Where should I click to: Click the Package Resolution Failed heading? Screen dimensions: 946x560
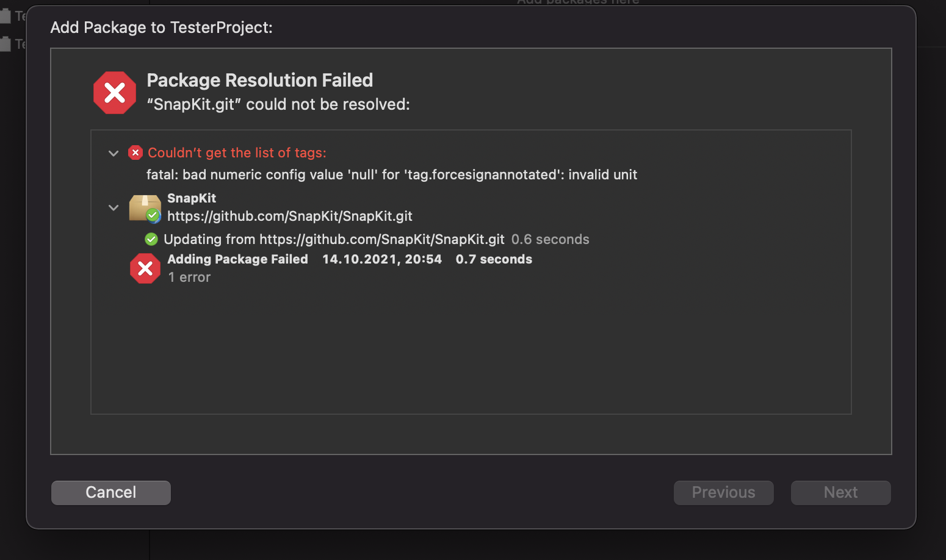(x=260, y=80)
